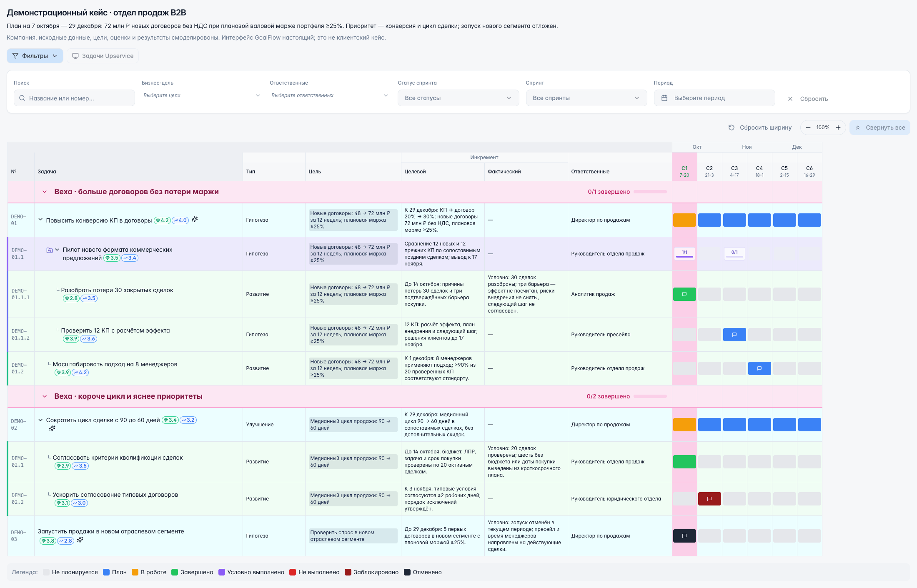
Task: Collapse task Сократить цикл сделки chevron
Action: tap(40, 420)
